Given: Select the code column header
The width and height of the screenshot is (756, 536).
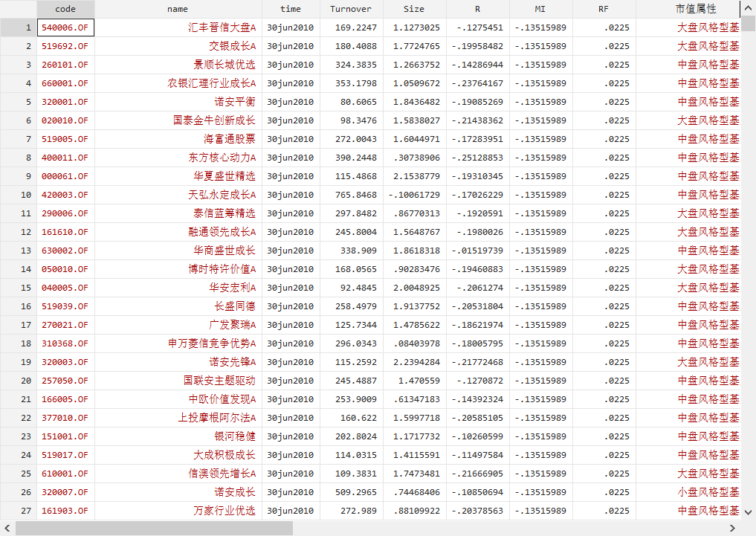Looking at the screenshot, I should pos(65,9).
